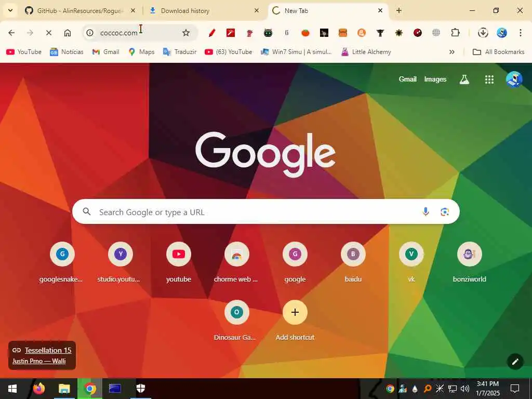Customize this page with the pencil button
This screenshot has width=532, height=399.
click(515, 362)
